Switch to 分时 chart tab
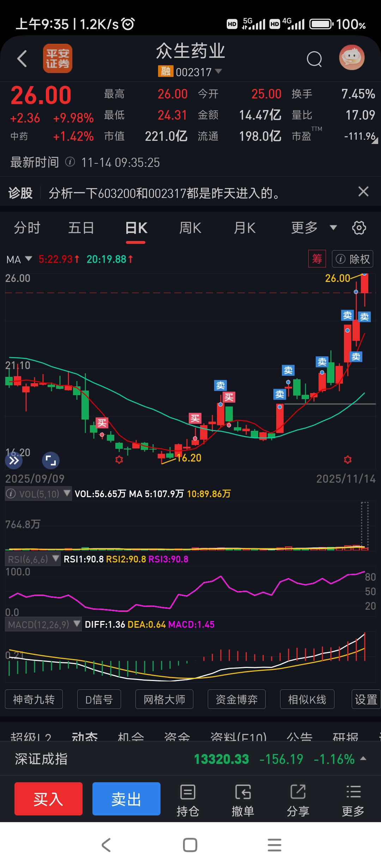Screen dimensions: 381x868 coord(27,228)
